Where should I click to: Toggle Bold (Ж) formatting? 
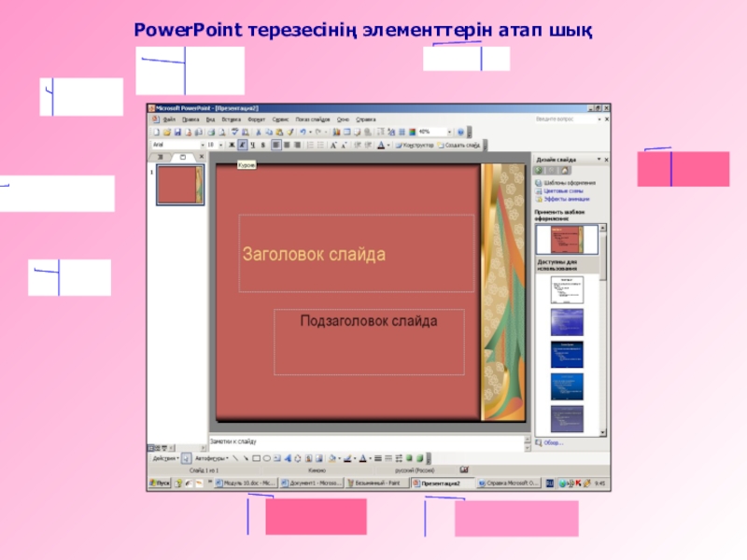point(232,146)
